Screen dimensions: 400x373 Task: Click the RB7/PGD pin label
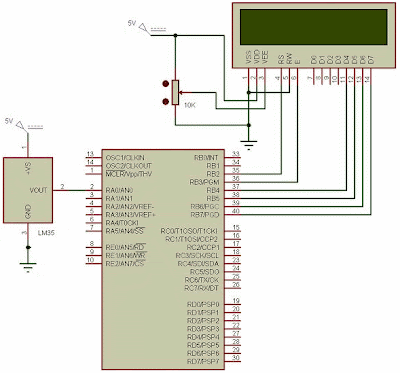click(205, 215)
